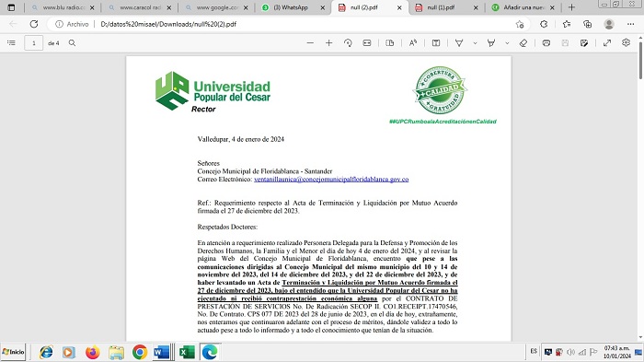Close the null (2).pdf tab
644x362 pixels.
click(399, 7)
